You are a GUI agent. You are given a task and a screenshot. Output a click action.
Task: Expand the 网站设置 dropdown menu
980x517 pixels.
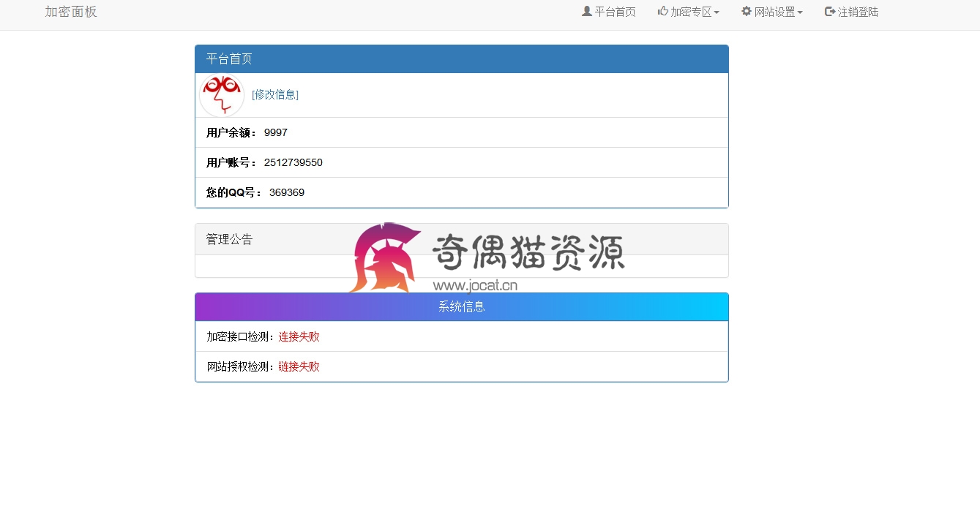[x=772, y=12]
